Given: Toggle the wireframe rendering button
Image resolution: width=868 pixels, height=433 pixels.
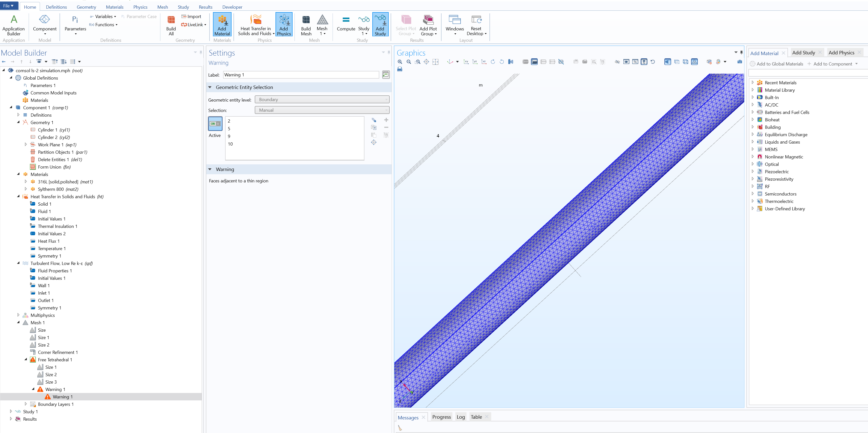Looking at the screenshot, I should tap(685, 62).
